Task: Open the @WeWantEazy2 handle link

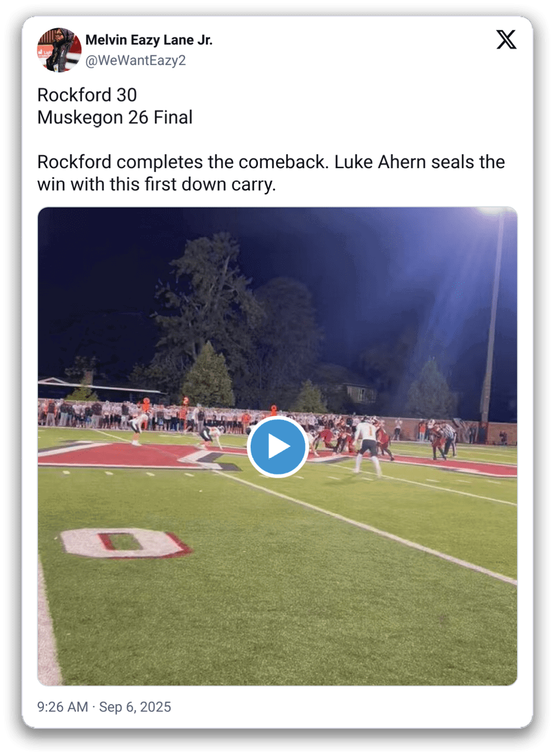Action: click(135, 61)
